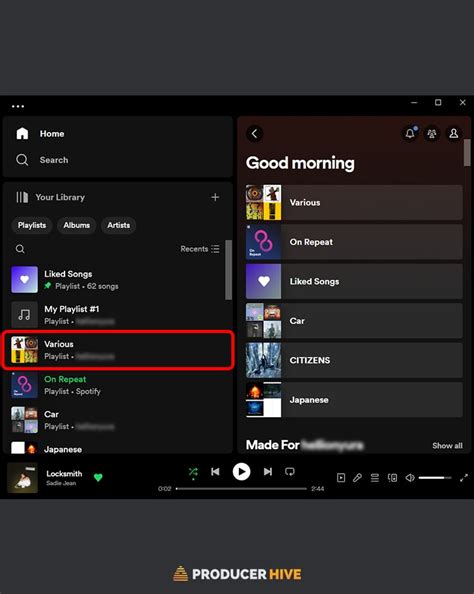Open Liked Songs card under Good morning

pyautogui.click(x=354, y=281)
